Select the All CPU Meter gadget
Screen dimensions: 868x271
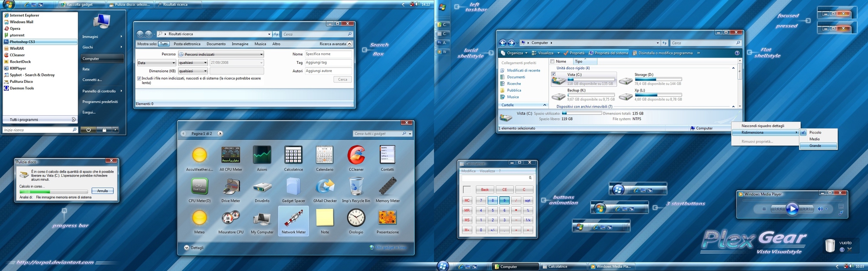click(x=230, y=155)
